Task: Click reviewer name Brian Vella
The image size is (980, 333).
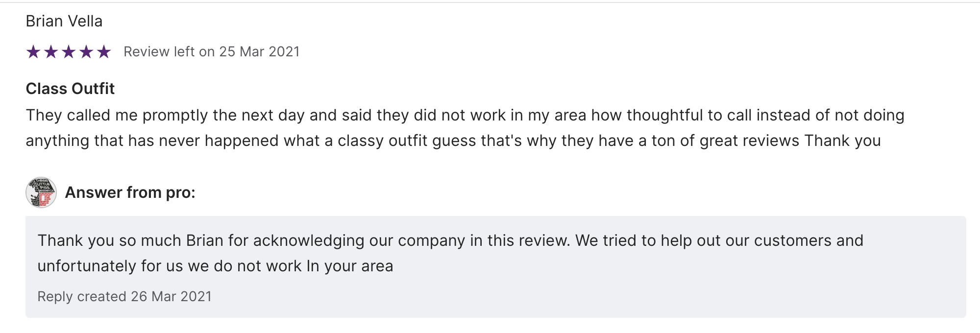Action: pos(64,22)
